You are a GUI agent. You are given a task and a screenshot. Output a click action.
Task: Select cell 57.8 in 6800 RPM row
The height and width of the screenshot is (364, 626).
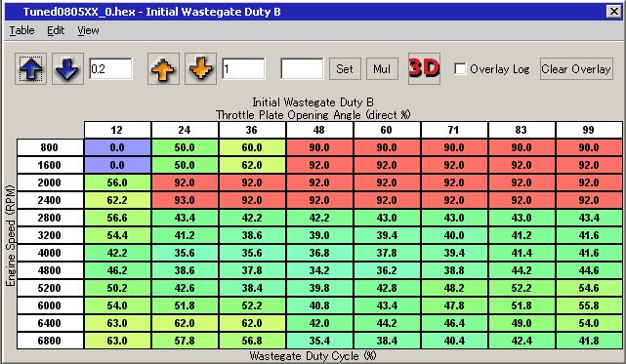(185, 341)
